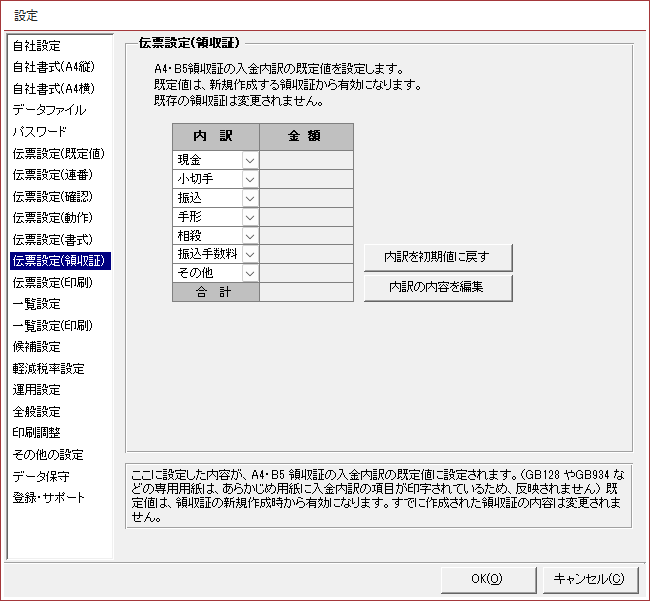Expand the その他 breakdown dropdown
650x601 pixels.
pyautogui.click(x=250, y=273)
